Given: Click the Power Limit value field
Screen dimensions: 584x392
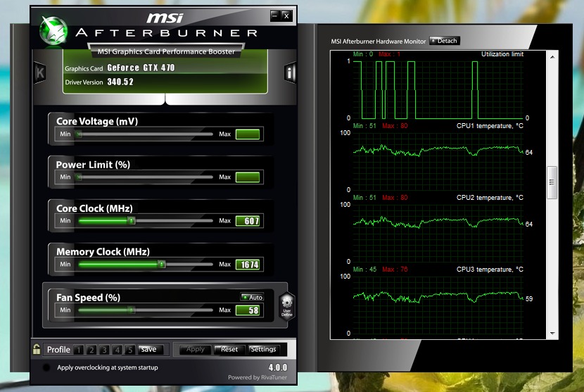Looking at the screenshot, I should [248, 177].
